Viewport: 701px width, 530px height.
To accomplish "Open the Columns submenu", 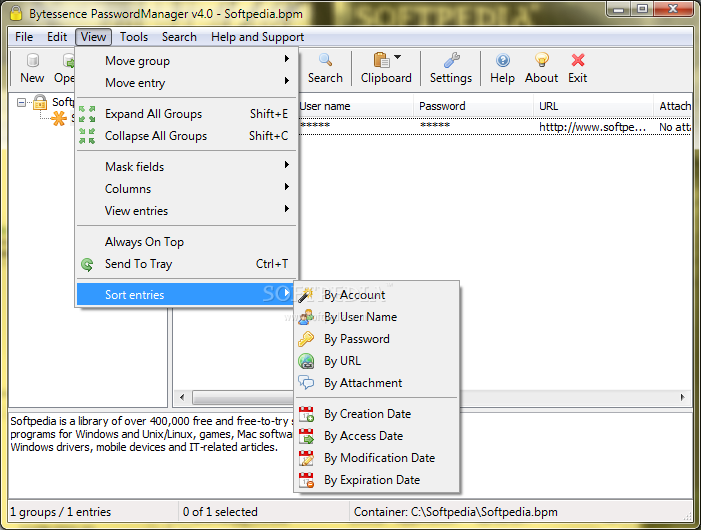I will click(x=186, y=189).
